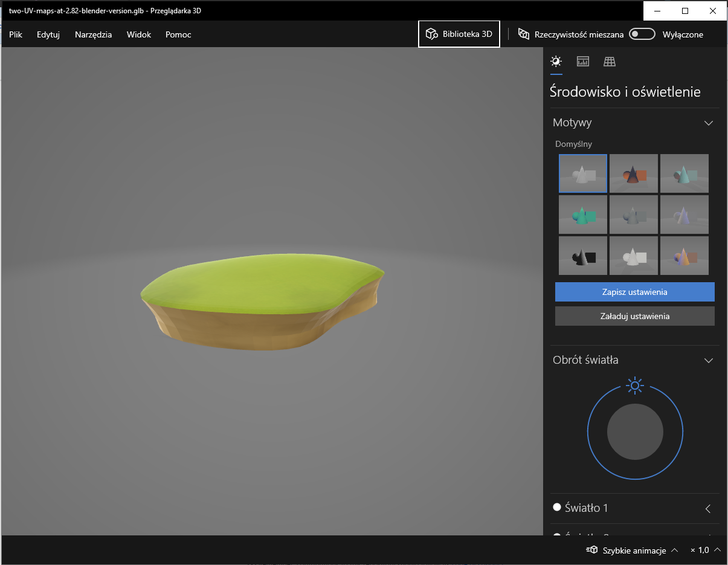This screenshot has height=565, width=728.
Task: Select the Światło 1 radio button
Action: tap(557, 508)
